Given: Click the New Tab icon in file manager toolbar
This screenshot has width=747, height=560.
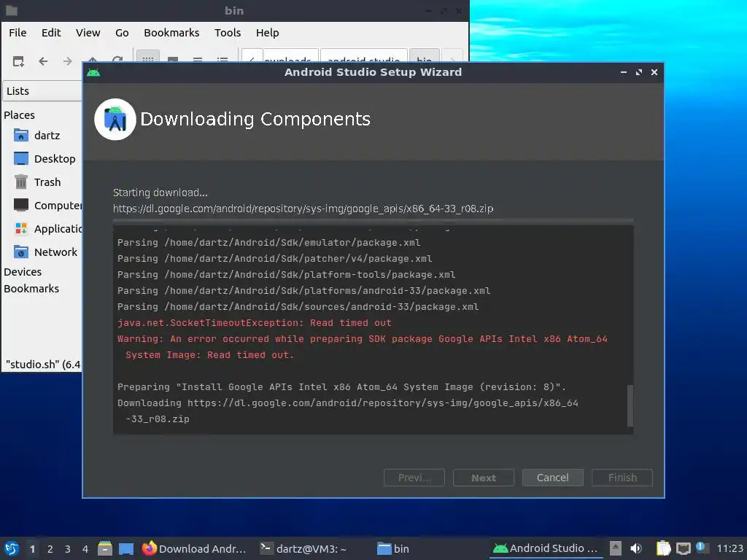Looking at the screenshot, I should (18, 61).
